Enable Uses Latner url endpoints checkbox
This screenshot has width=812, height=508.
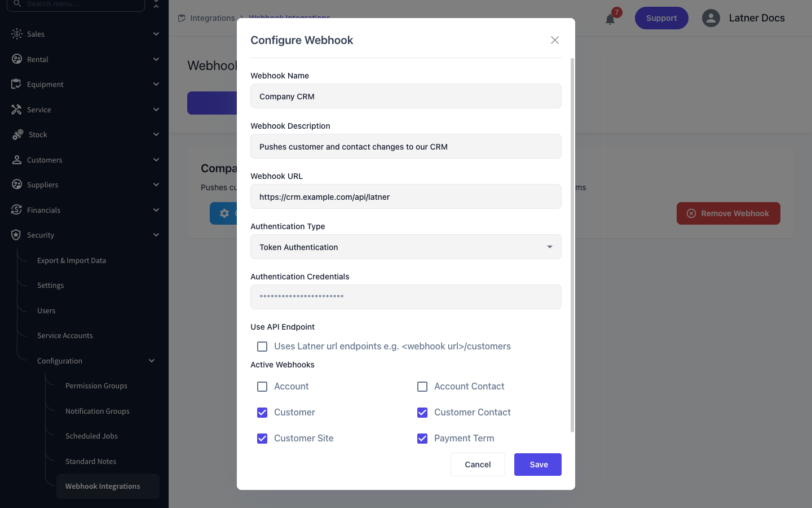262,347
